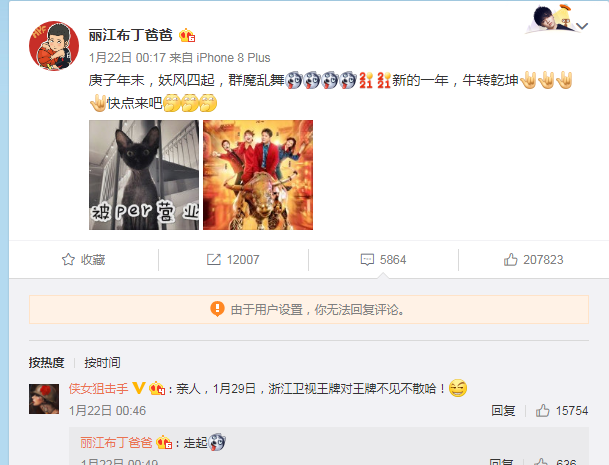
Task: Click 回复 on 侠女狙击手's comment
Action: [503, 411]
